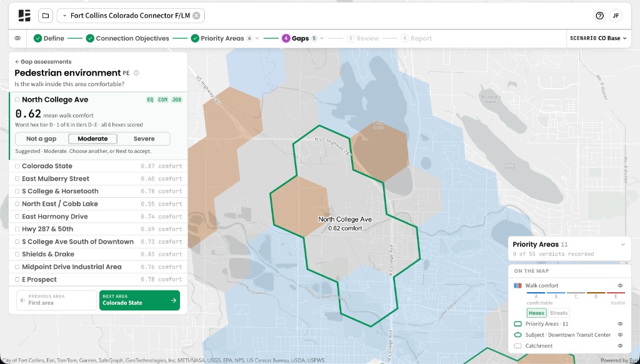
Task: Click the Review step number icon
Action: pos(350,38)
